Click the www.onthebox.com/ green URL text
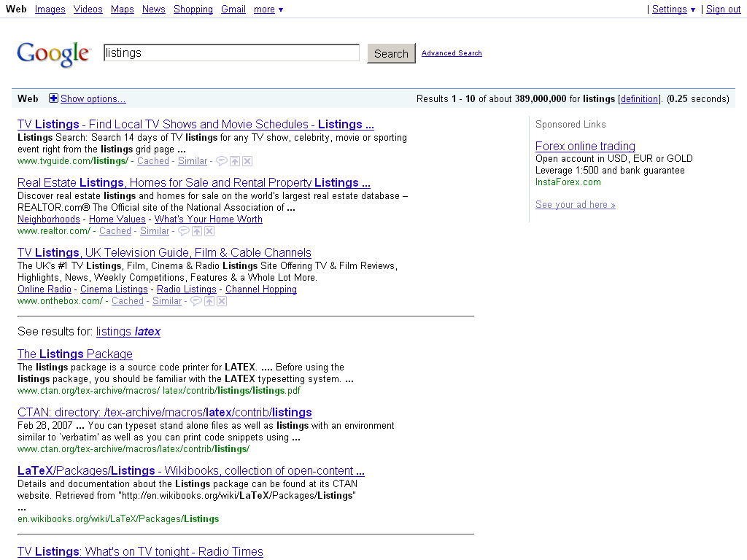747x560 pixels. (60, 301)
